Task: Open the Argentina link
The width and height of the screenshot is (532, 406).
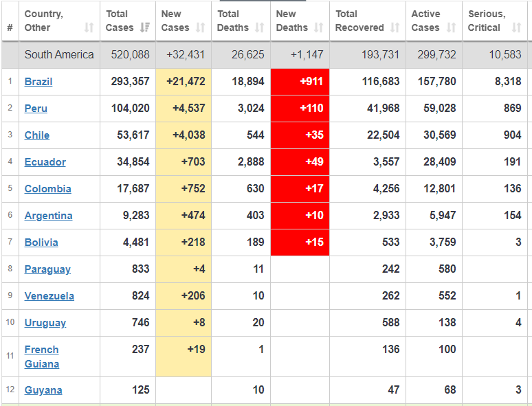Action: (x=49, y=216)
